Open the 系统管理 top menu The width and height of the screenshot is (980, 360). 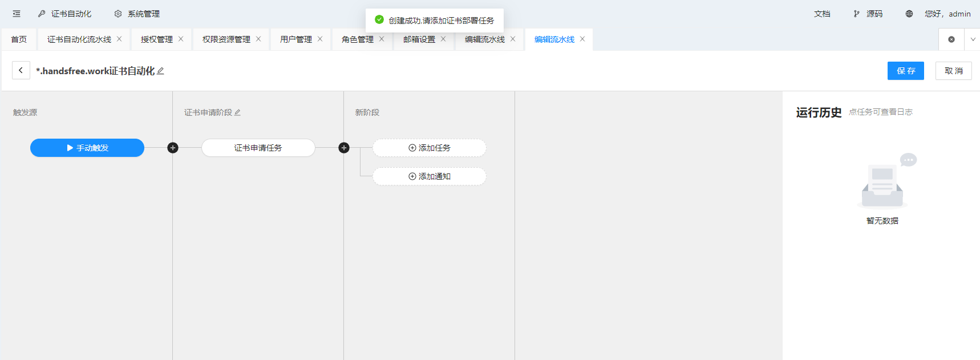tap(137, 14)
